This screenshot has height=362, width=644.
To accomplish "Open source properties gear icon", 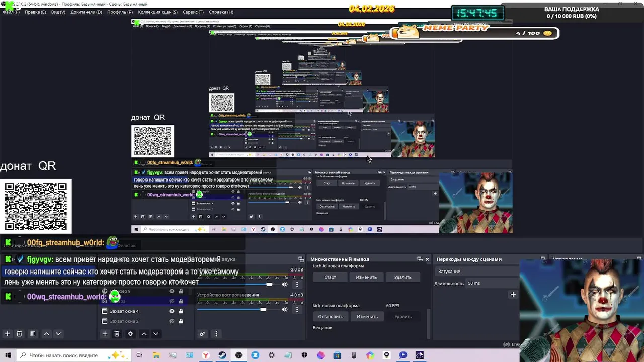I will pyautogui.click(x=130, y=334).
